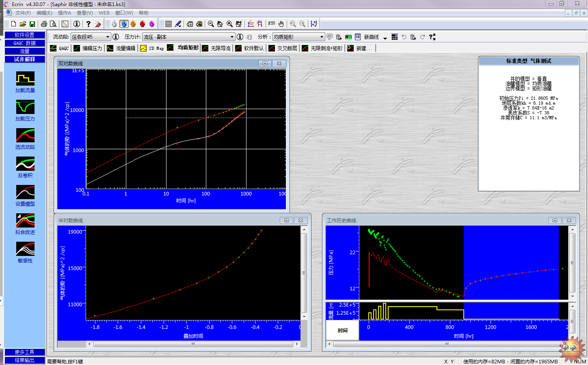Click the info icon next to 压力计 dropdown
The image size is (588, 365).
[x=240, y=37]
